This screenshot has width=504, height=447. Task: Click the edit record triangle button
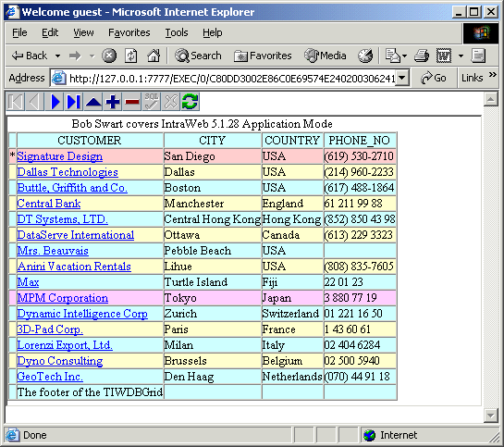click(x=93, y=102)
